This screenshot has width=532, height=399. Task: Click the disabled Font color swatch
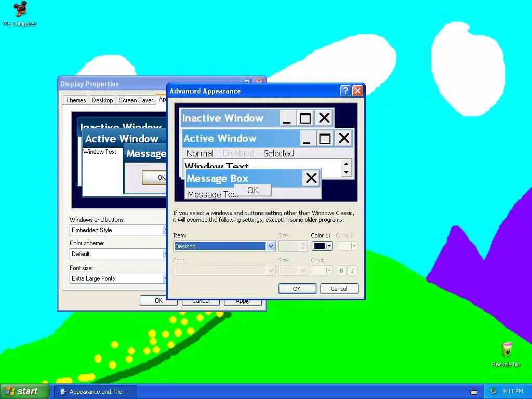(x=322, y=270)
